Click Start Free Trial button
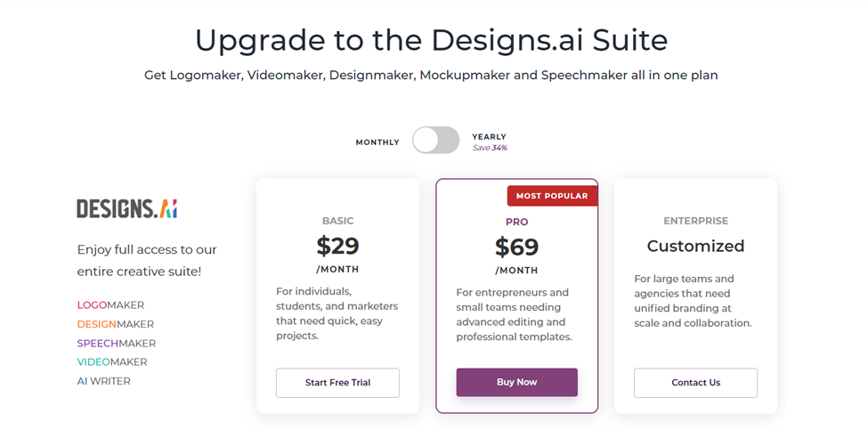 pos(337,383)
